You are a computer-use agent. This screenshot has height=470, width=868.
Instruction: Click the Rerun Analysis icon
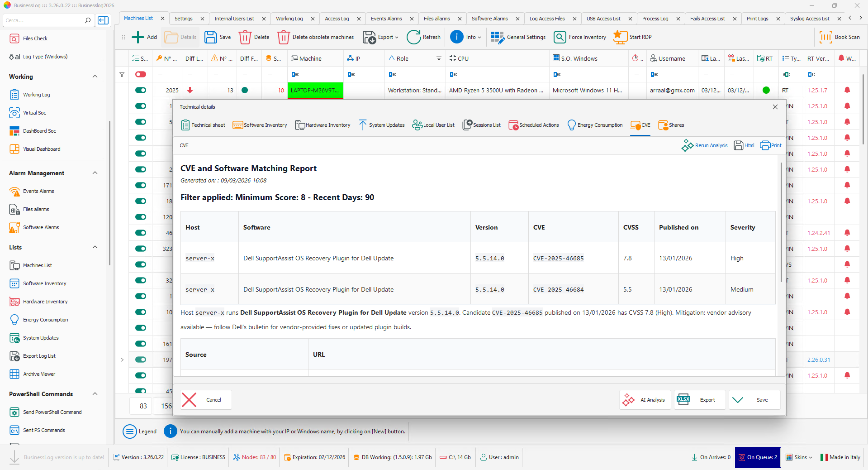coord(687,145)
